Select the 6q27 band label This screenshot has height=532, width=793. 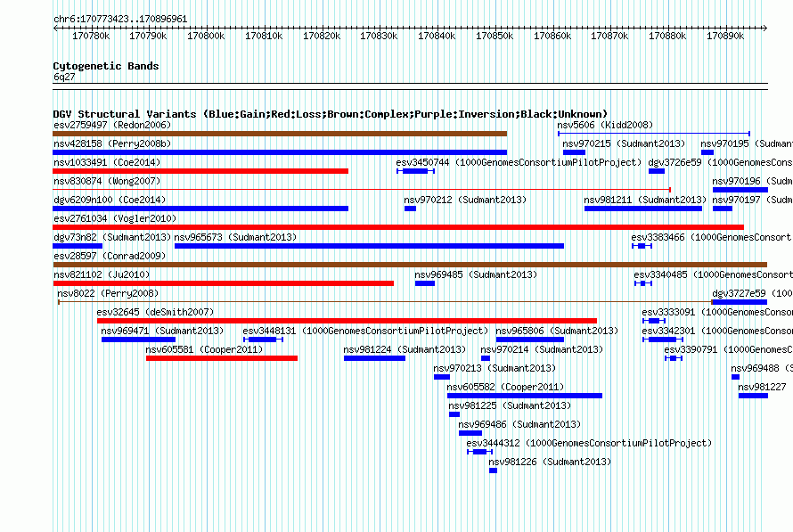click(x=64, y=77)
